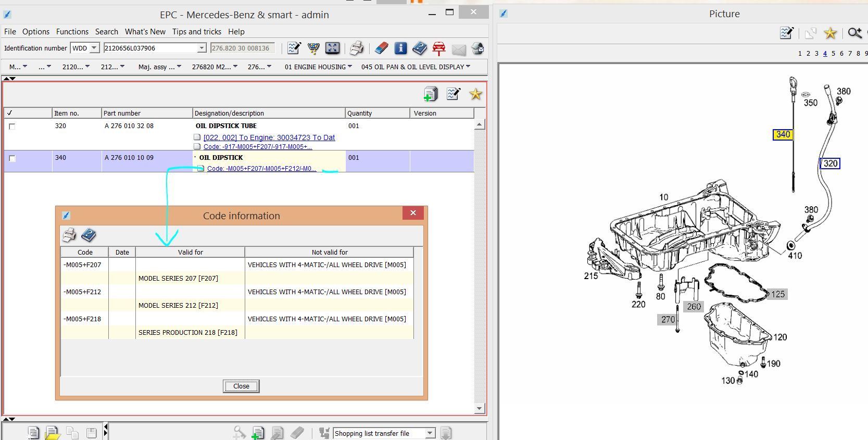Image resolution: width=868 pixels, height=440 pixels.
Task: Click the red car lift icon
Action: tap(439, 48)
